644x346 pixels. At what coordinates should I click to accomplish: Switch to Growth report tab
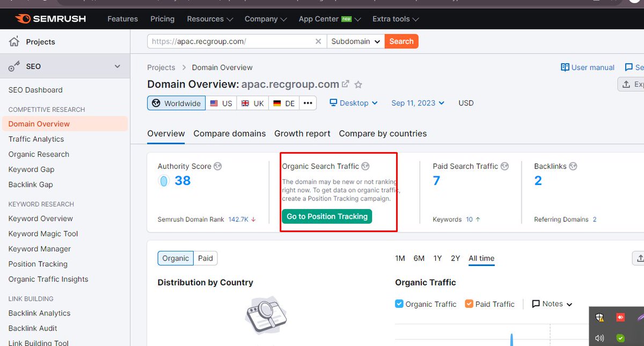point(302,134)
